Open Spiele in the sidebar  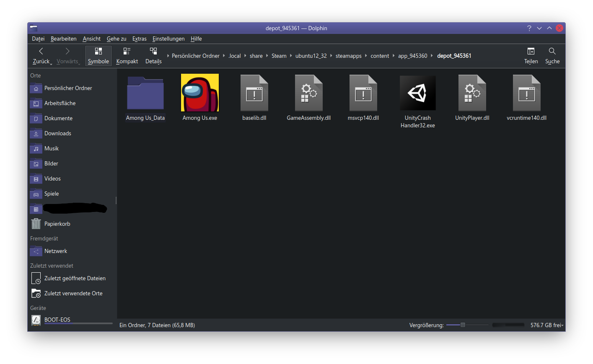tap(72, 194)
